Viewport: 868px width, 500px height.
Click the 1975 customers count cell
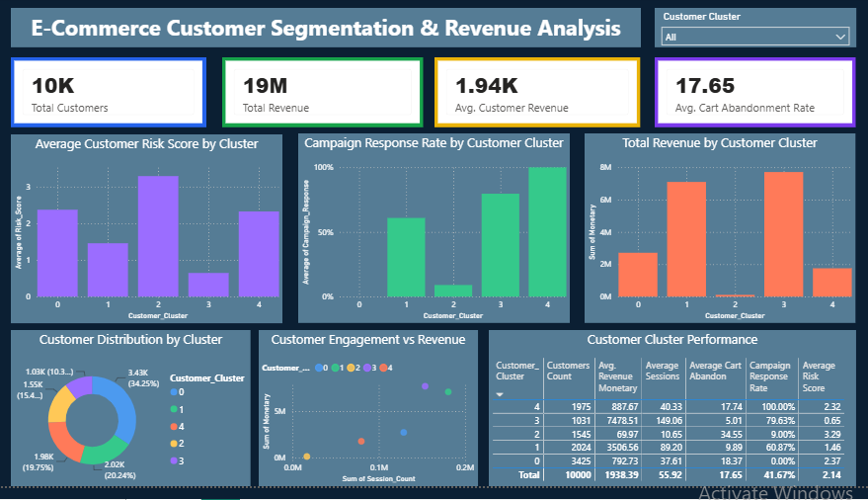(581, 407)
